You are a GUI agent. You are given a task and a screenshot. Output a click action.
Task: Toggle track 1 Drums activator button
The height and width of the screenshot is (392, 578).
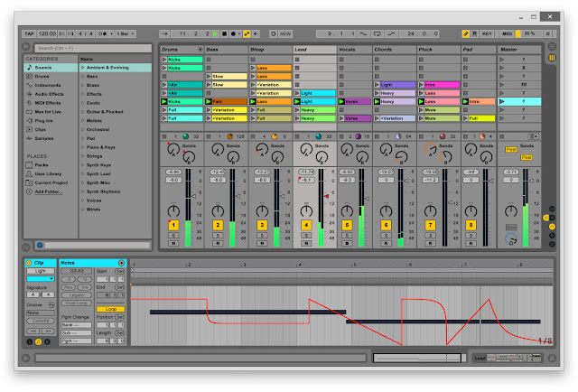point(173,225)
